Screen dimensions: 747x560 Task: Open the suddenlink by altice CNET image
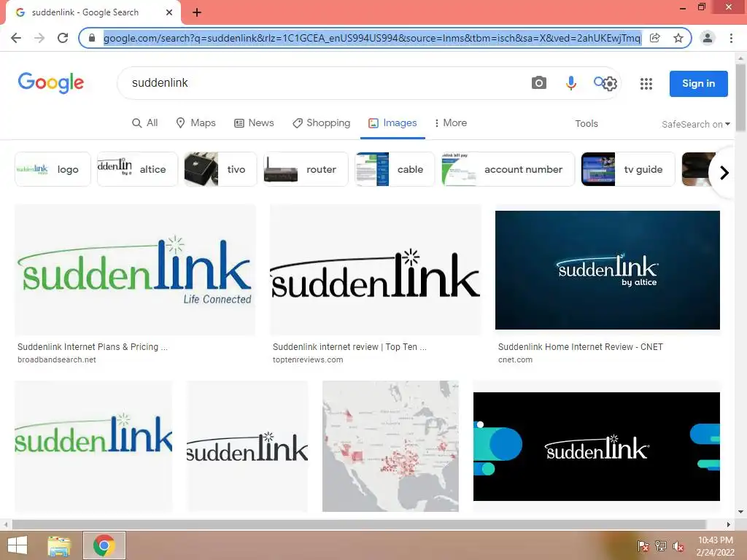608,270
